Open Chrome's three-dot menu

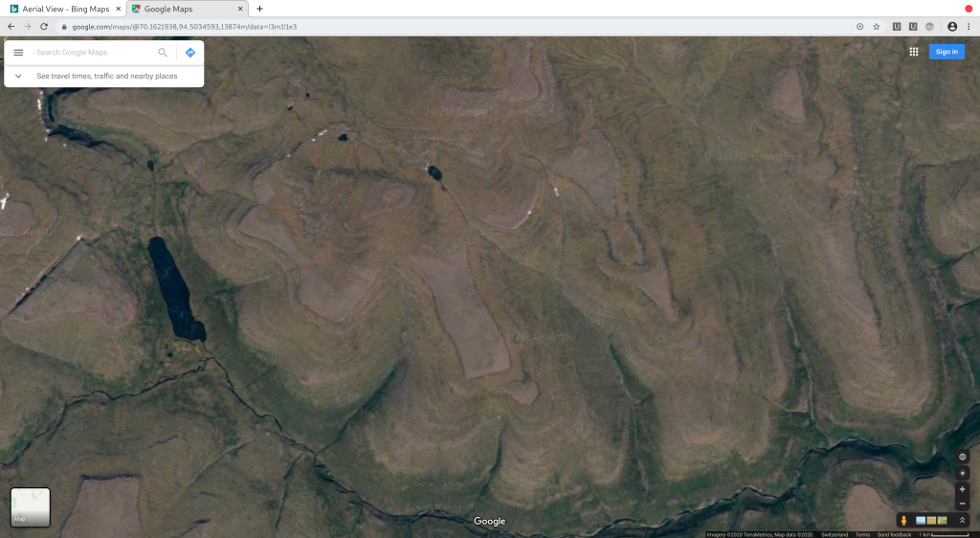[x=969, y=26]
